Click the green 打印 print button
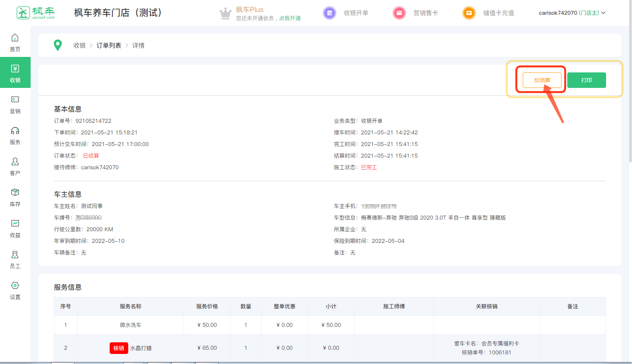This screenshot has width=632, height=364. point(586,80)
